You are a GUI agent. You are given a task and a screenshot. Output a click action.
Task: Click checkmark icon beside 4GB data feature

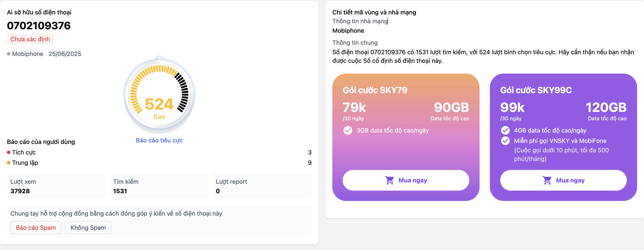point(505,130)
